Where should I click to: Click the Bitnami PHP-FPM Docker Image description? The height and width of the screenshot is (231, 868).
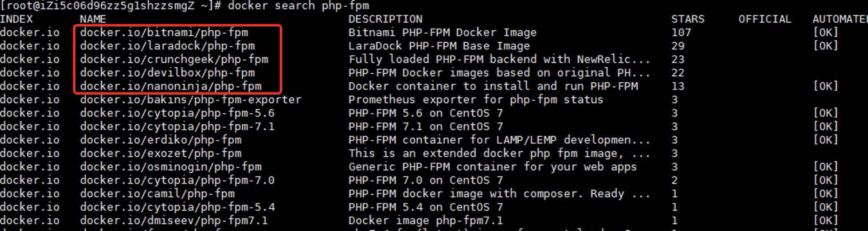click(442, 32)
